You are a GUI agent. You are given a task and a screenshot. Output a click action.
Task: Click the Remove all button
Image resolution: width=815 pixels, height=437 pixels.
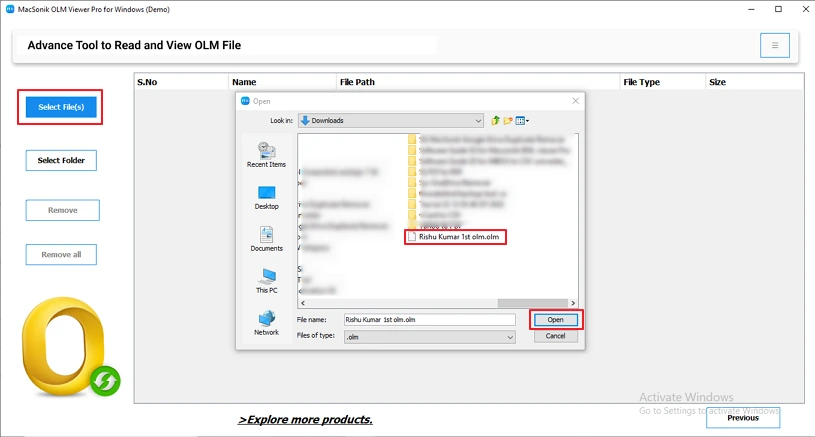pyautogui.click(x=61, y=255)
